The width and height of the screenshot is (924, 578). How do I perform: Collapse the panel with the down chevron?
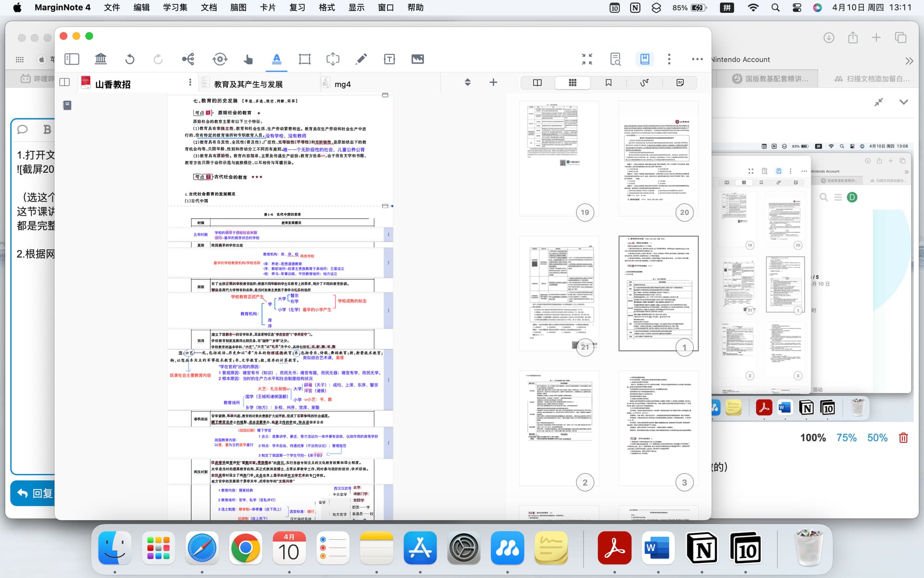tap(903, 102)
